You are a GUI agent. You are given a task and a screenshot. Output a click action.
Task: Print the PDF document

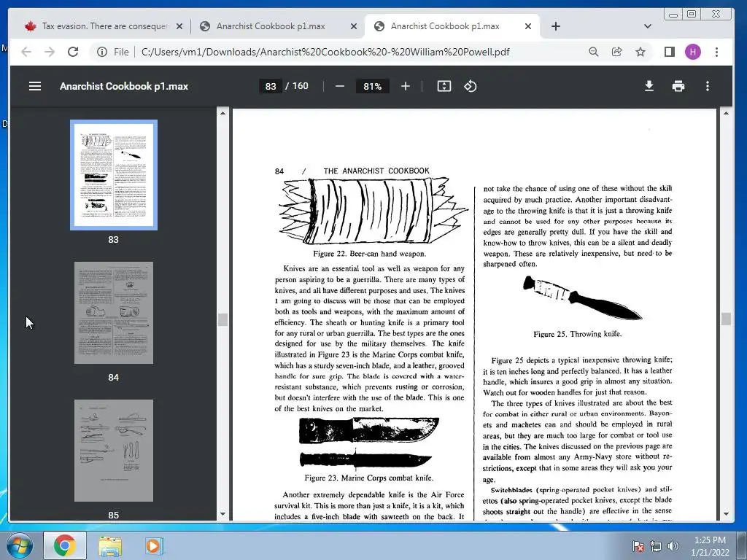[678, 86]
